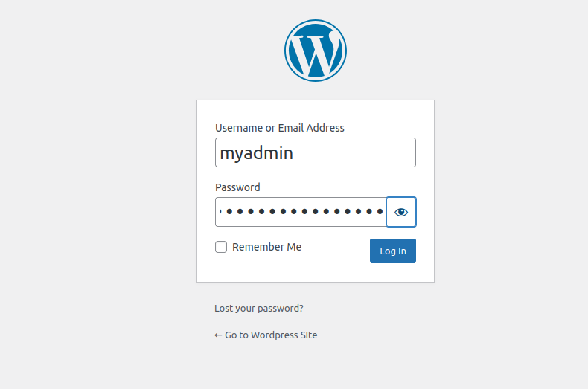Tick the Remember Me checkbox
Image resolution: width=588 pixels, height=389 pixels.
pos(221,247)
